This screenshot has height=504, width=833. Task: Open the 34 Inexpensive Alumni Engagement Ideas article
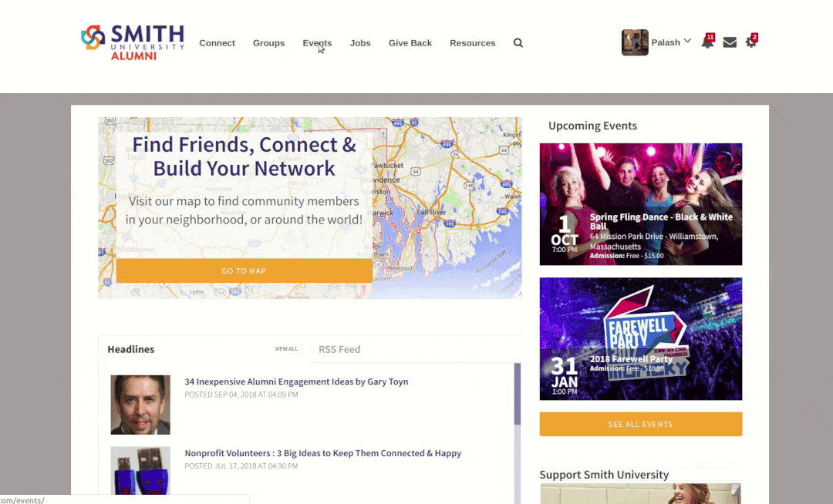296,381
